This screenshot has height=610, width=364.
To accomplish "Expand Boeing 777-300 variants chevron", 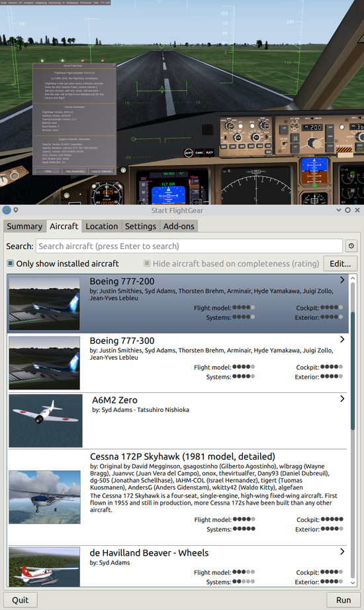I will tap(342, 340).
